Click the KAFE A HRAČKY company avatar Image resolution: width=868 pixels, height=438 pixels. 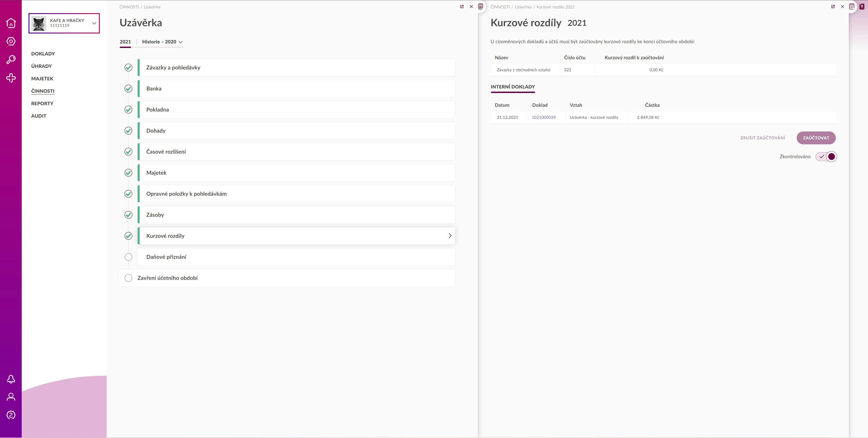[39, 23]
